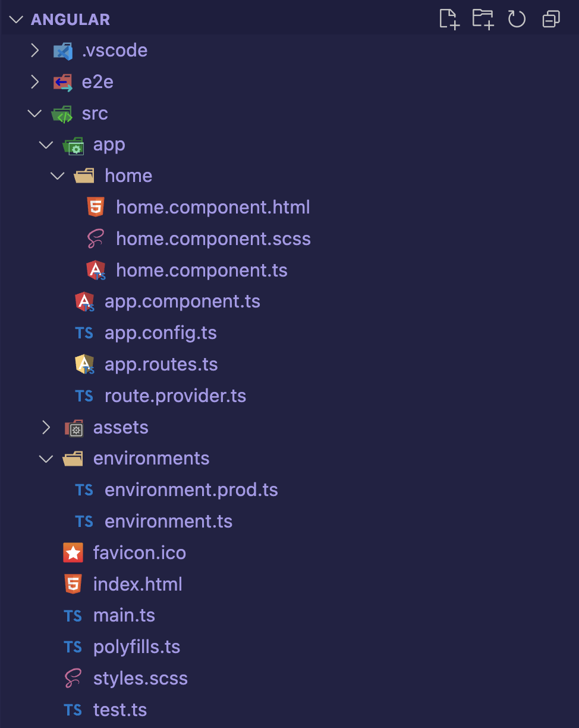The image size is (579, 728).
Task: Open environment.prod.ts
Action: pos(191,489)
